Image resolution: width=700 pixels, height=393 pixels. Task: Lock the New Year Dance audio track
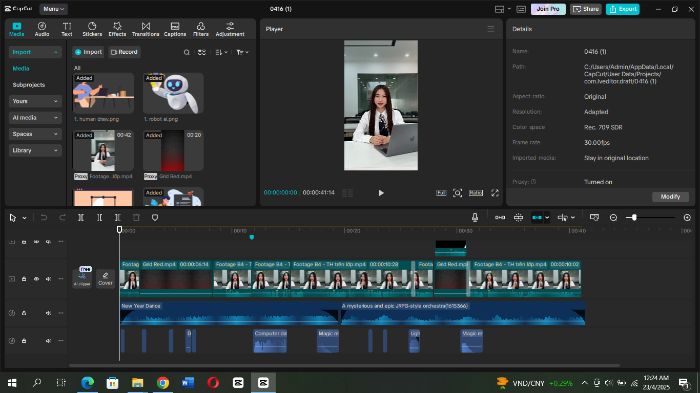[x=24, y=313]
